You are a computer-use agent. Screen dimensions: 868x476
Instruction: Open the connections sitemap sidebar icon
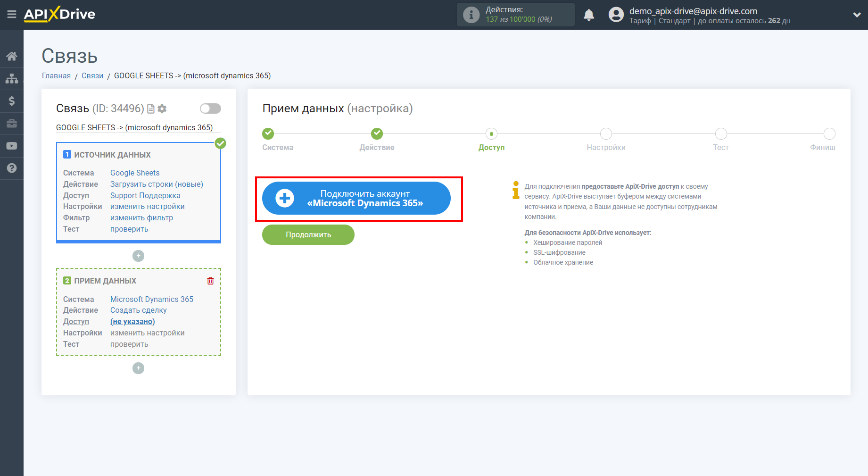coord(12,78)
